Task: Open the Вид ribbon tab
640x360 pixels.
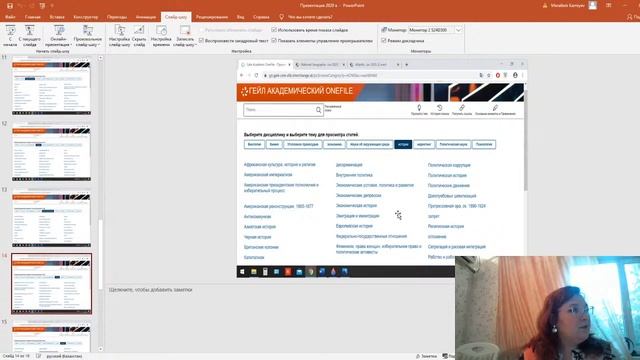Action: click(x=240, y=17)
